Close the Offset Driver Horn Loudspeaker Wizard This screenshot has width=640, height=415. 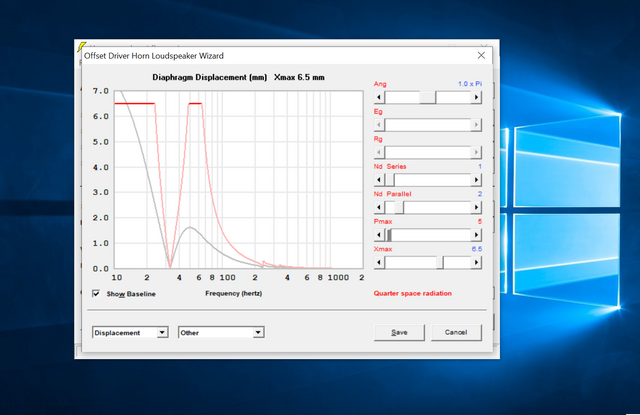pos(481,55)
